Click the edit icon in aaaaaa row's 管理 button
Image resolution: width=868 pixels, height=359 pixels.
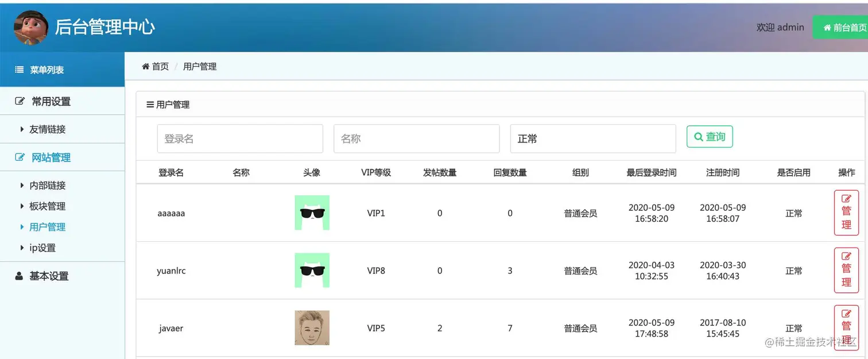(x=846, y=199)
